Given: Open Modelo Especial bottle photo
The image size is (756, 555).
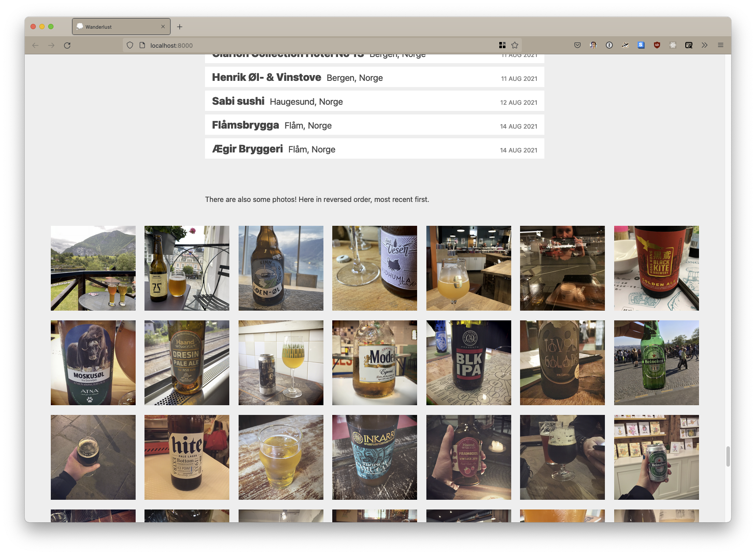Looking at the screenshot, I should [x=375, y=363].
